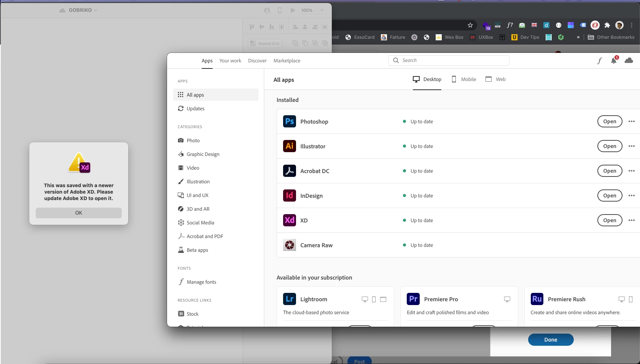Click the Camera Raw app icon

[290, 245]
